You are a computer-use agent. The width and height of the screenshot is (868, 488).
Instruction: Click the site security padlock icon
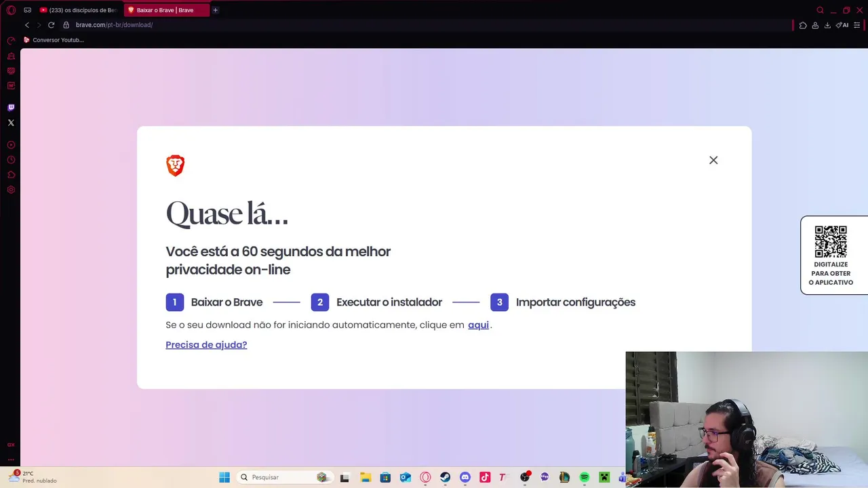[x=66, y=25]
